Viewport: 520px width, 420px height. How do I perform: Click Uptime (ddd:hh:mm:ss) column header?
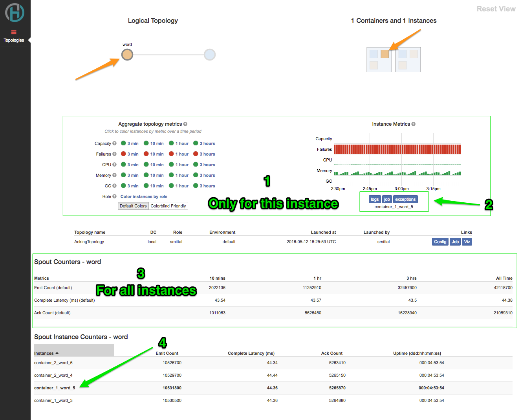click(x=417, y=353)
